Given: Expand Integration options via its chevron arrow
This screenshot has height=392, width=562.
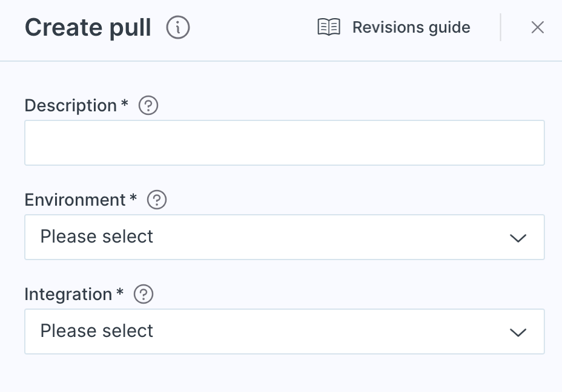Looking at the screenshot, I should click(x=518, y=333).
